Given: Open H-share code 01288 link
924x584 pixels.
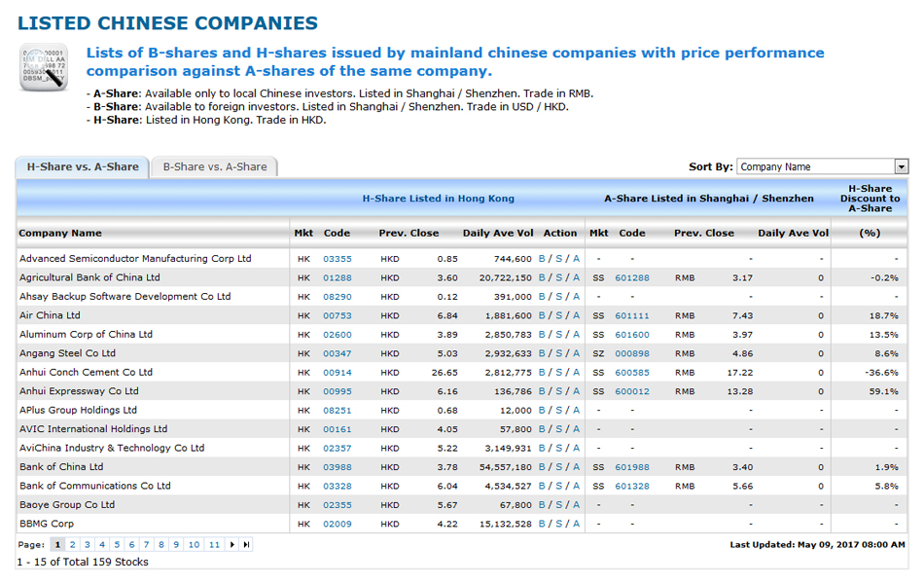Looking at the screenshot, I should pyautogui.click(x=338, y=277).
